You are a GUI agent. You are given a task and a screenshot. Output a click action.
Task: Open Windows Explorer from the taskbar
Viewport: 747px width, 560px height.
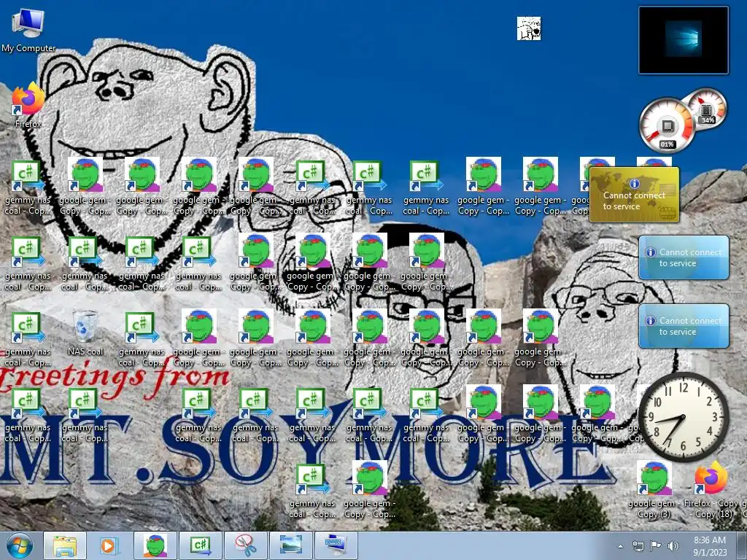point(65,545)
